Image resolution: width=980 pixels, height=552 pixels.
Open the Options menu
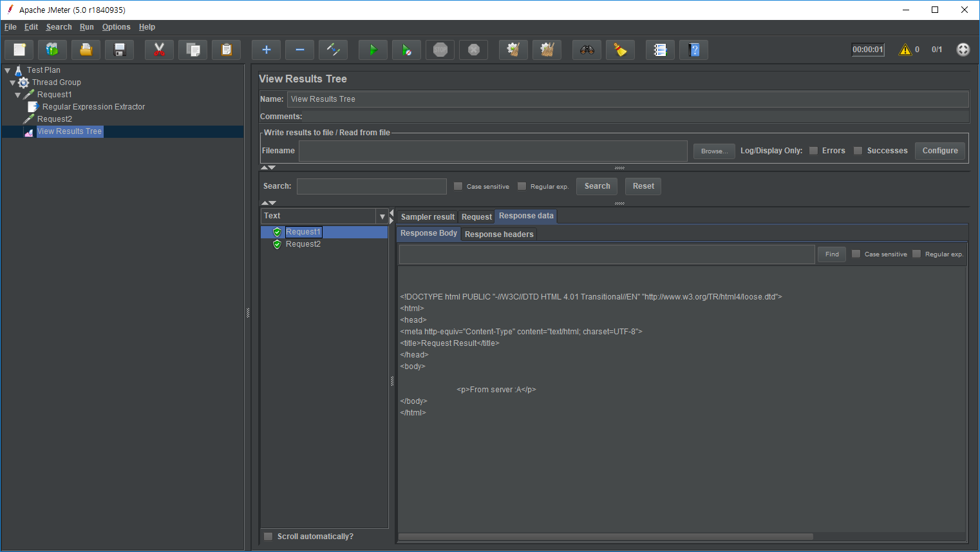[116, 27]
